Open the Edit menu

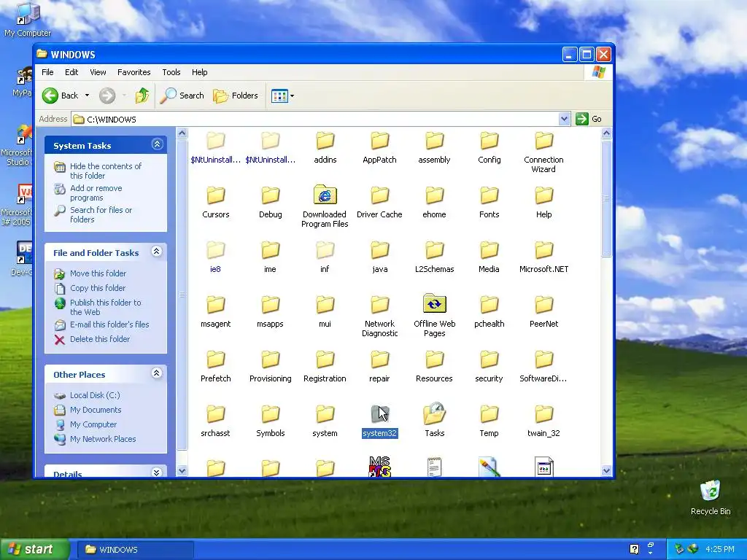[71, 72]
